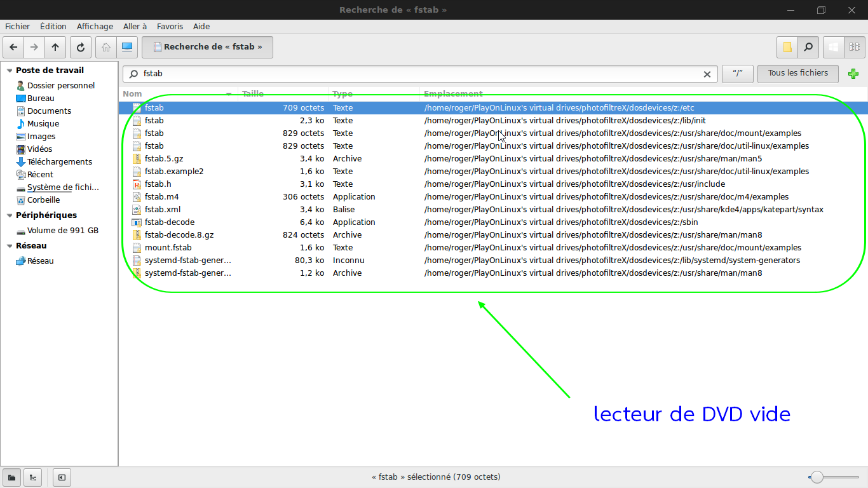Click the back navigation arrow
This screenshot has width=868, height=488.
13,47
